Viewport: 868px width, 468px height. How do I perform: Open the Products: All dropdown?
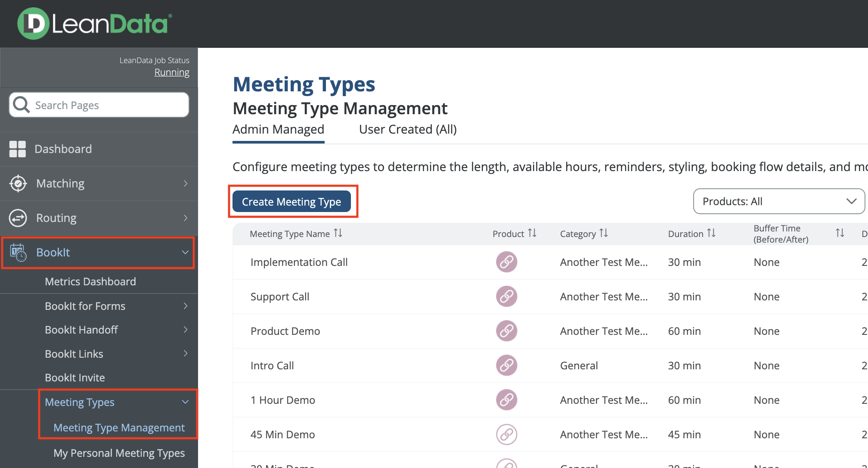click(779, 201)
